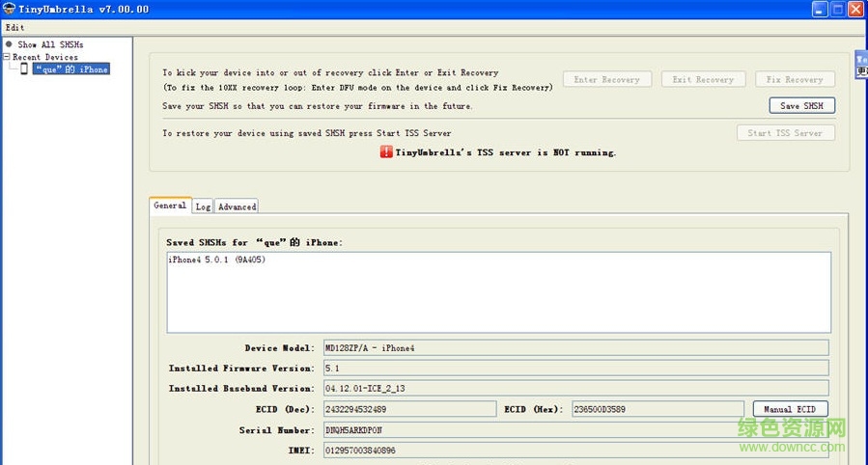
Task: Click the bullet icon beside Show All SHSHs
Action: point(9,44)
